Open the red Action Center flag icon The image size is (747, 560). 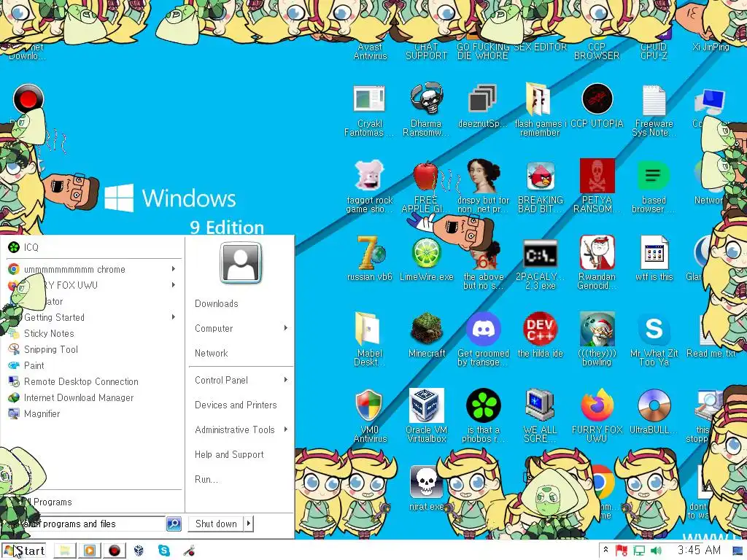click(x=622, y=551)
